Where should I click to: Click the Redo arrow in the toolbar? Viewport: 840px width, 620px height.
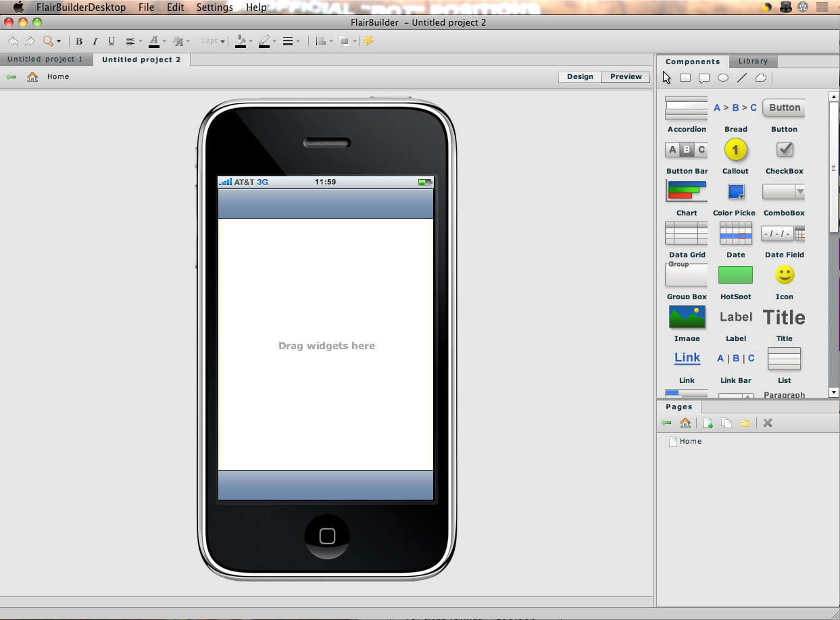[30, 41]
